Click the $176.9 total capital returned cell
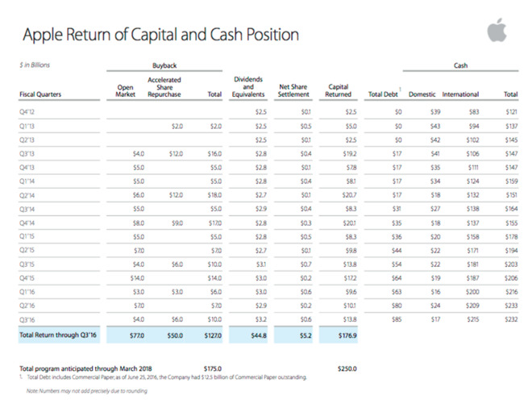The image size is (532, 400). click(347, 335)
